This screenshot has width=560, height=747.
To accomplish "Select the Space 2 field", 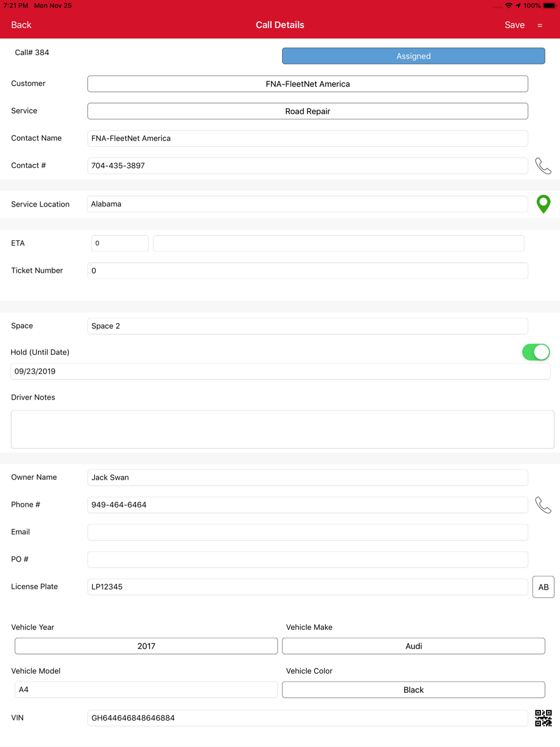I will (x=307, y=326).
